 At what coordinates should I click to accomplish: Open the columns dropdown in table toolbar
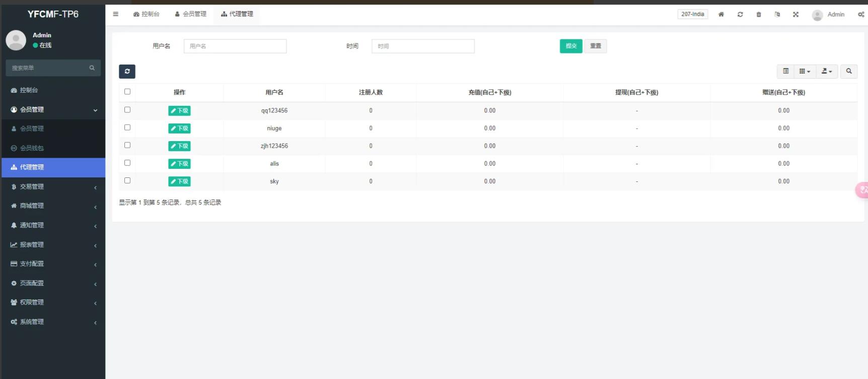pos(805,72)
